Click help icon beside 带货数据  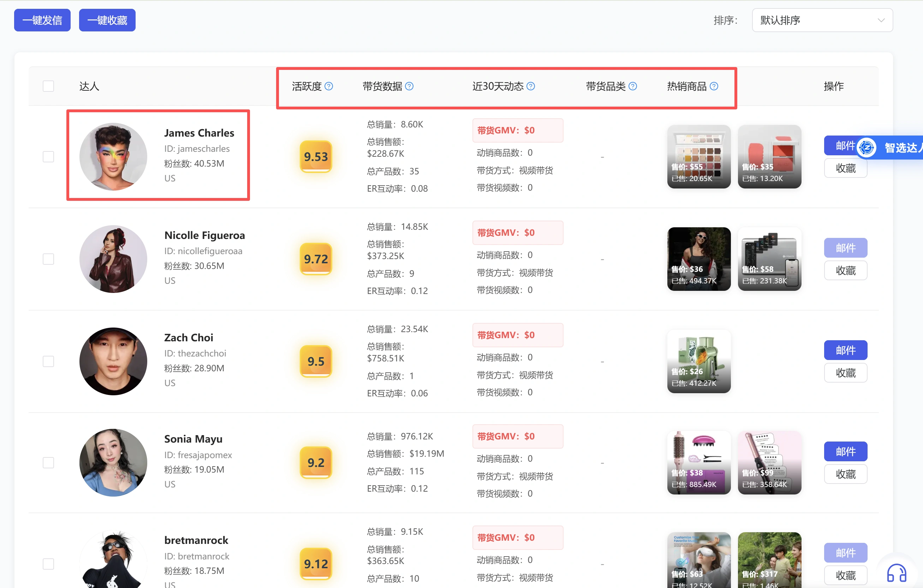[x=409, y=86]
